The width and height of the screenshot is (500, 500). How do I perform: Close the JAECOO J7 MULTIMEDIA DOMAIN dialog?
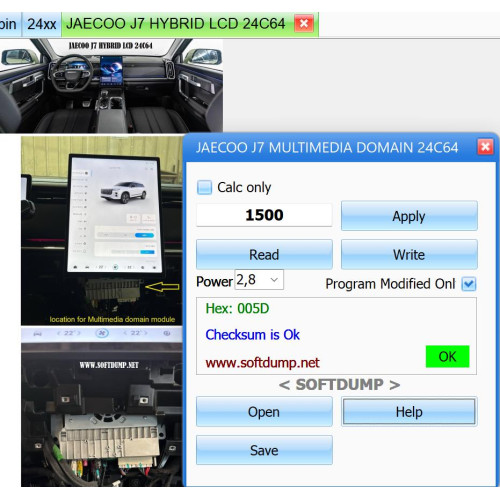485,147
